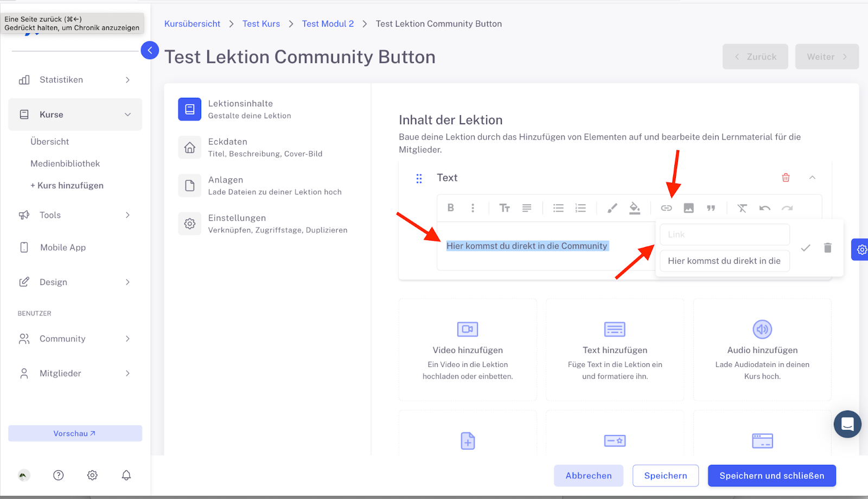Viewport: 868px width, 499px height.
Task: Insert a blockquote
Action: click(711, 208)
